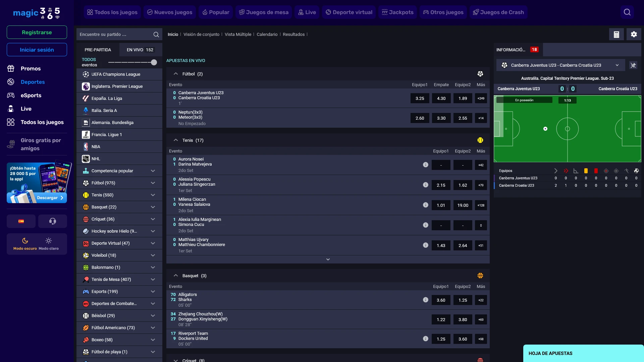
Task: Open Juegos de Crash menu
Action: tap(498, 12)
